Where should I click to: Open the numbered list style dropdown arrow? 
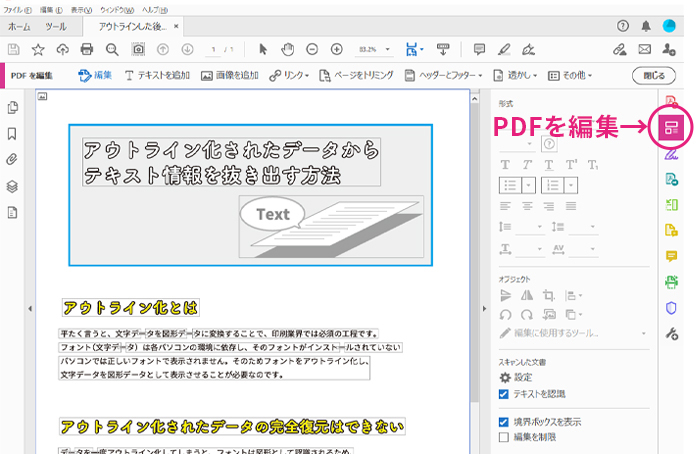(571, 185)
